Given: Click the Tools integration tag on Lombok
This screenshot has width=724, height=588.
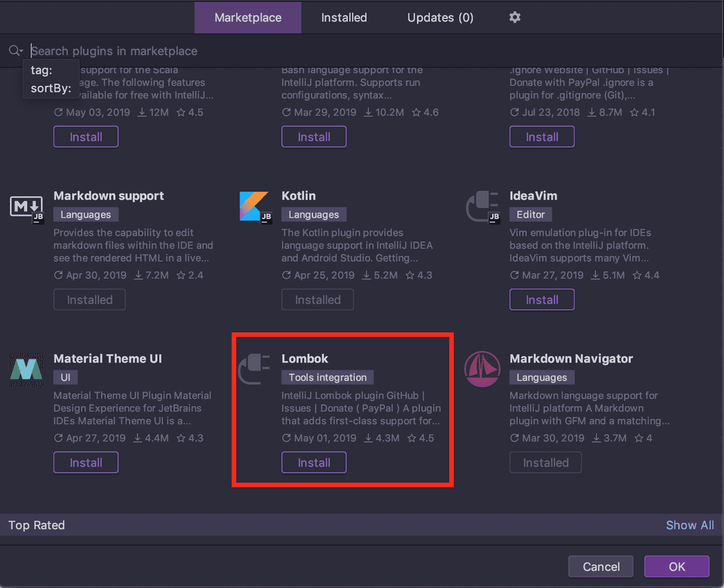Looking at the screenshot, I should click(327, 377).
